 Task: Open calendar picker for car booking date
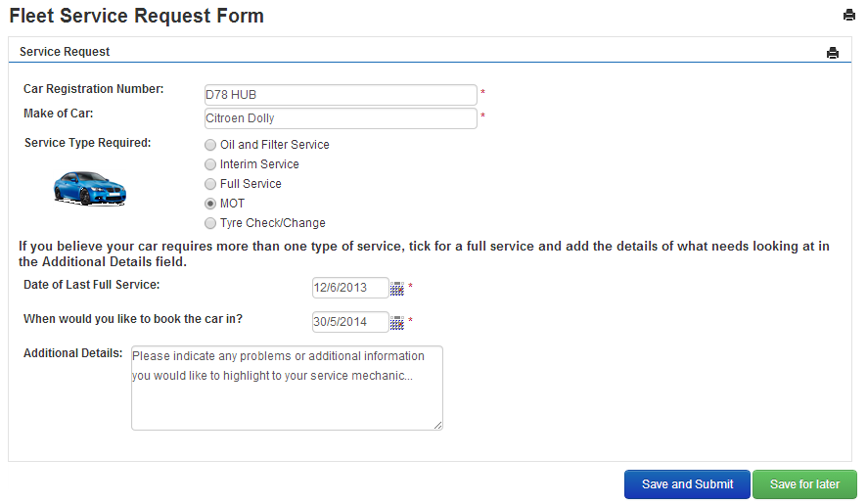coord(397,322)
